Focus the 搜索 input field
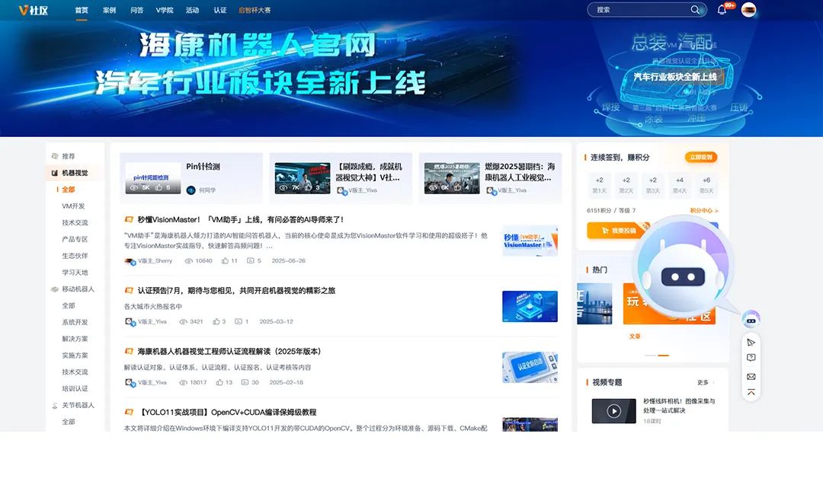The height and width of the screenshot is (504, 823). (x=640, y=10)
